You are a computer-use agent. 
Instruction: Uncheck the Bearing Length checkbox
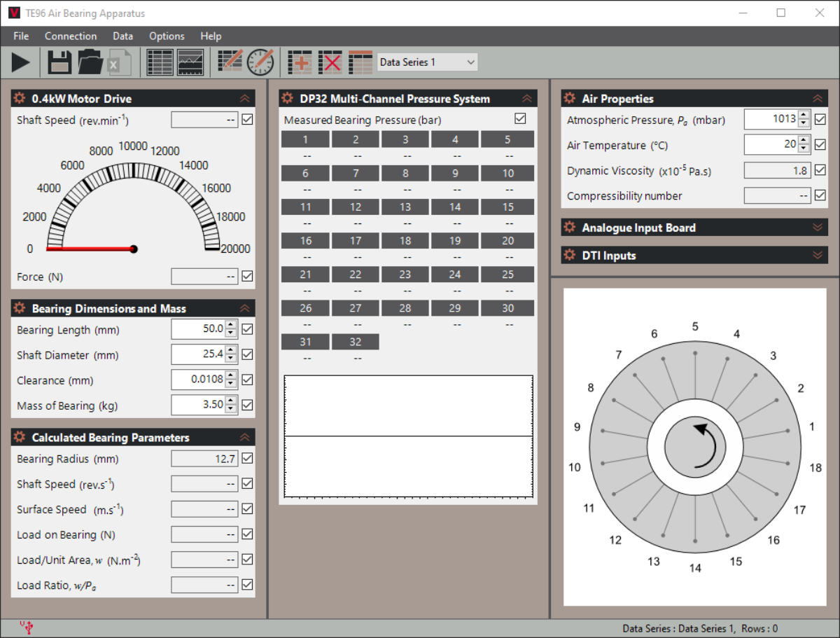tap(247, 329)
